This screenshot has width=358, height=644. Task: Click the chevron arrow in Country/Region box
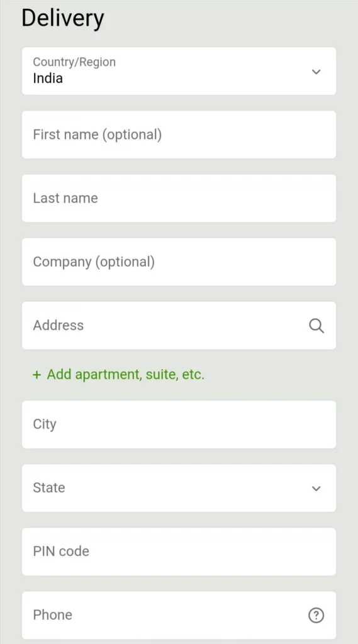click(x=316, y=72)
